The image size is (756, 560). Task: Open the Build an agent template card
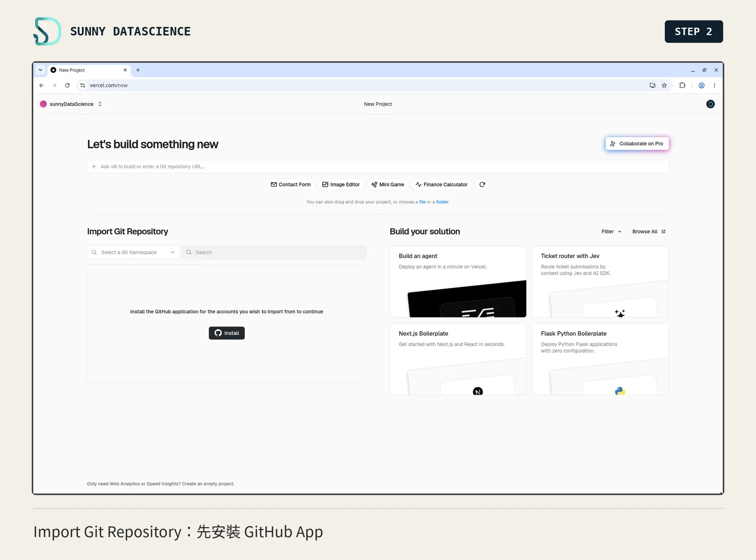tap(458, 282)
